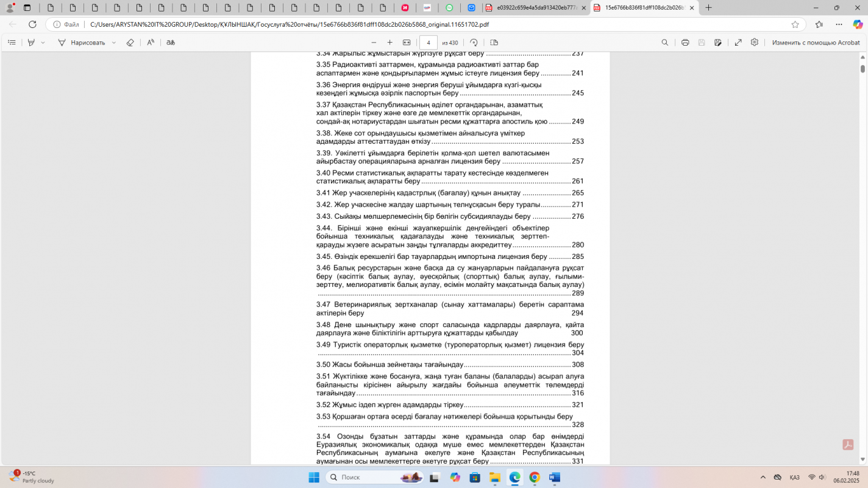The image size is (868, 488).
Task: Click entry 3.53 Қоршаған ортаға әсерді бағалау
Action: pyautogui.click(x=450, y=420)
